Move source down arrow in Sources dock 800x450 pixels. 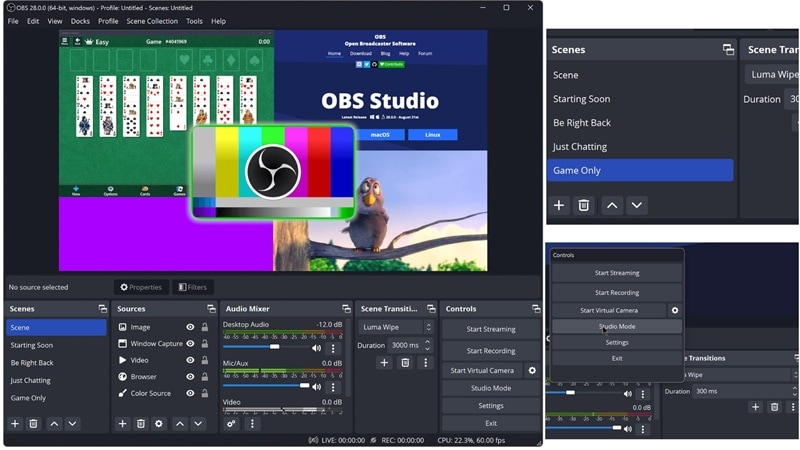198,423
